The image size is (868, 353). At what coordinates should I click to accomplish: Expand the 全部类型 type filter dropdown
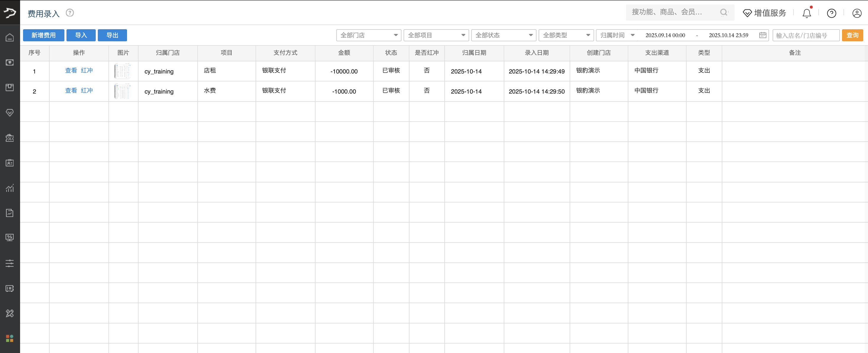point(566,35)
